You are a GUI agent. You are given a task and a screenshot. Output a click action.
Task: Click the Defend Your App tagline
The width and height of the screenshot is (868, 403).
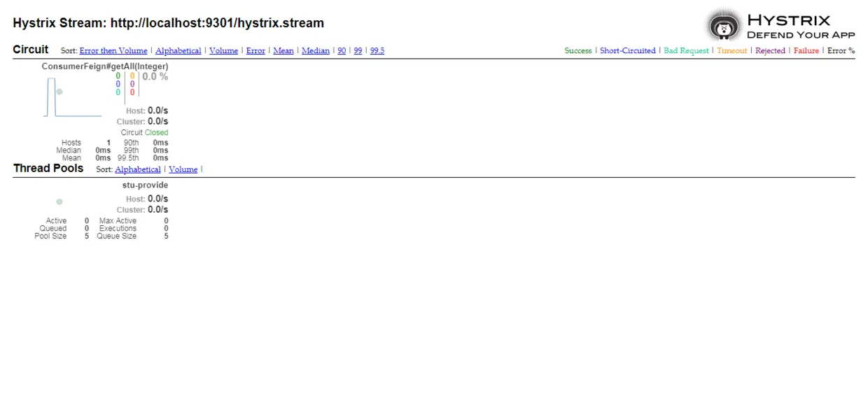tap(801, 35)
